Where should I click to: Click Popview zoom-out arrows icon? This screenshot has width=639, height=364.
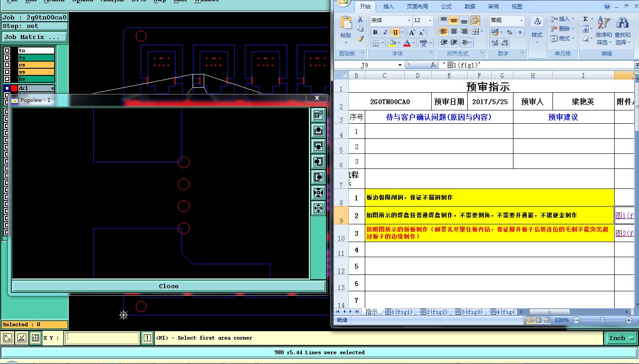(318, 208)
